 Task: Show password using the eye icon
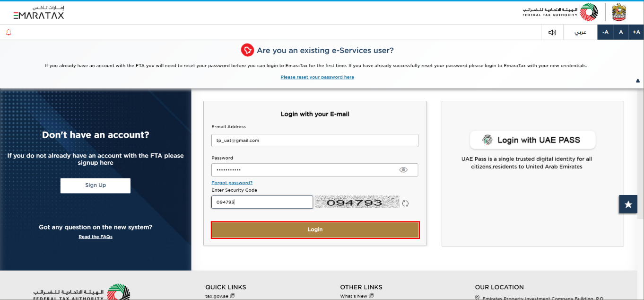403,170
